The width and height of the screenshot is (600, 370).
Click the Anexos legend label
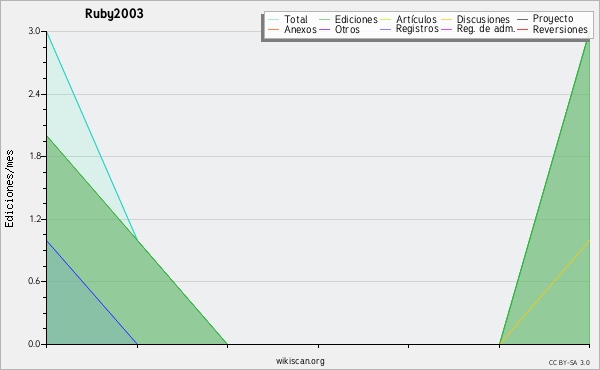[x=300, y=29]
